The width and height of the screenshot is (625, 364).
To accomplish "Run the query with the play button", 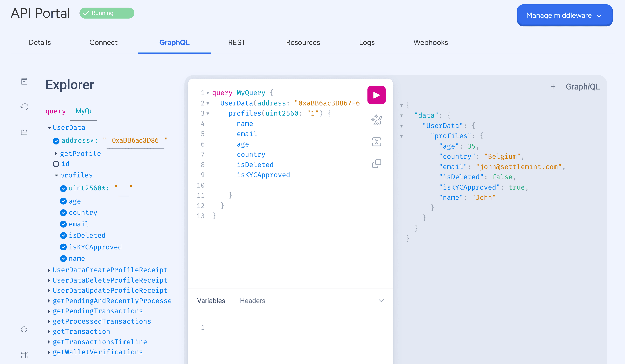I will 376,95.
